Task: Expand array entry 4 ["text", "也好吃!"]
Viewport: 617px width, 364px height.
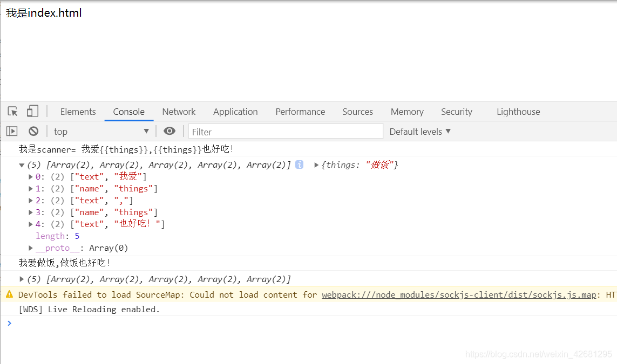Action: coord(30,224)
